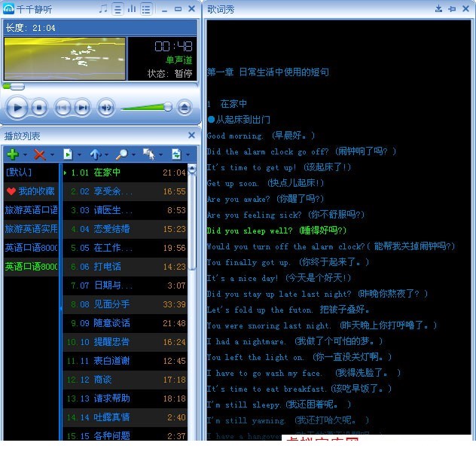Image resolution: width=476 pixels, height=458 pixels.
Task: Select track 05 在工作...
Action: coord(125,248)
